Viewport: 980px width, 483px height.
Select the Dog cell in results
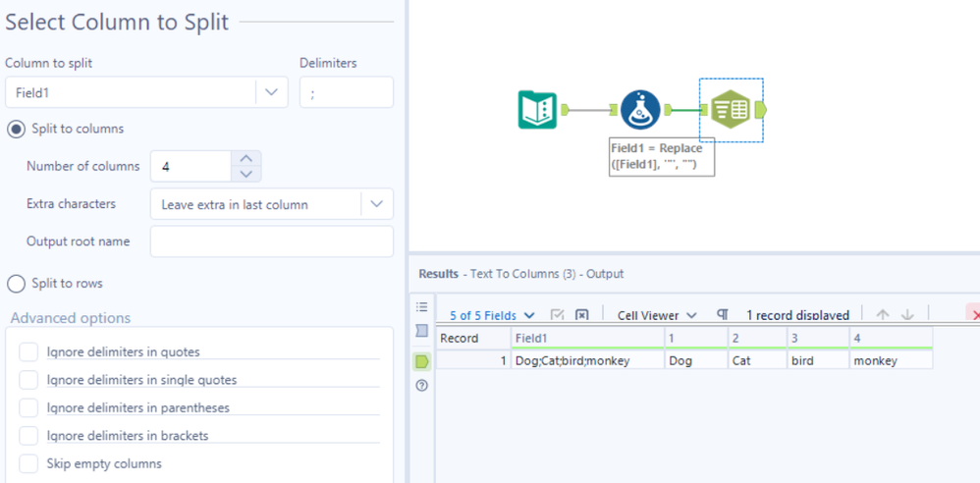point(696,360)
